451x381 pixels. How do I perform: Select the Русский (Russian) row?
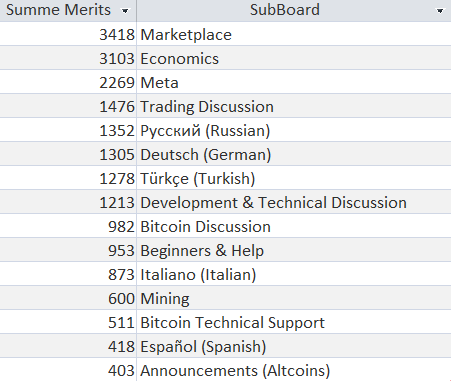coord(225,130)
